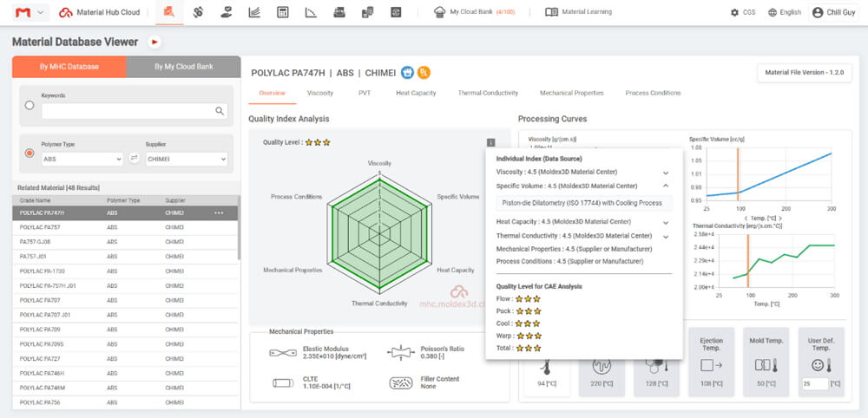Open the Mechanical Properties tab
The height and width of the screenshot is (418, 868).
pyautogui.click(x=571, y=93)
